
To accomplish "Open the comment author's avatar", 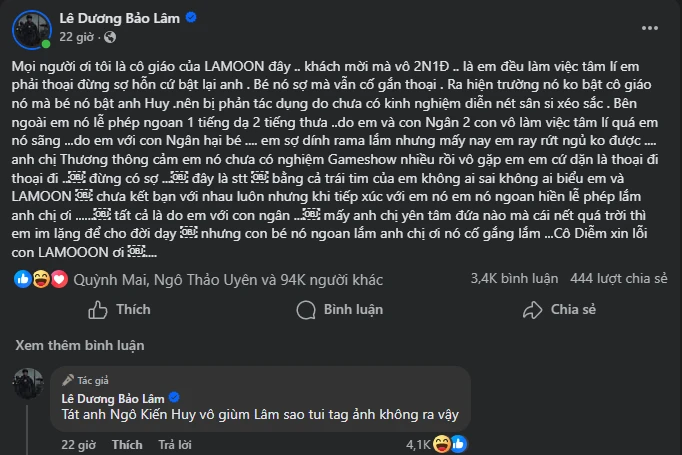I will click(x=27, y=384).
